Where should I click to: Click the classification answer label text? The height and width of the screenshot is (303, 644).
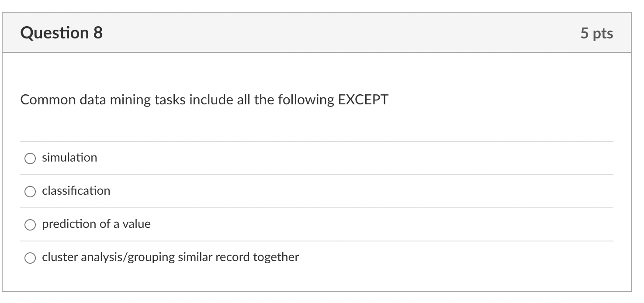[x=76, y=191]
